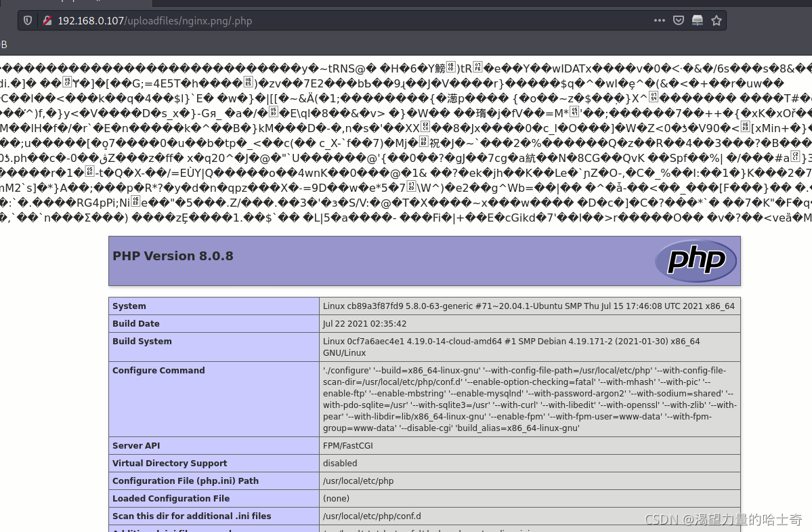
Task: Click the Configuration File (php.ini) Path label
Action: (186, 480)
